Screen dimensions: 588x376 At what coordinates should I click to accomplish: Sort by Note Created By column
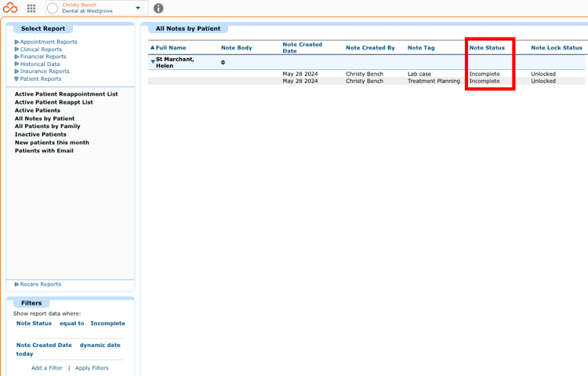point(370,48)
